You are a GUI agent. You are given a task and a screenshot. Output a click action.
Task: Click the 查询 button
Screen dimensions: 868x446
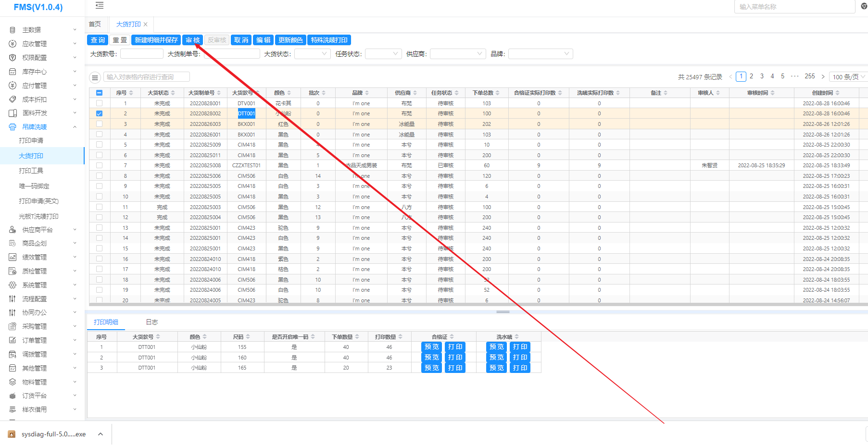coord(98,40)
